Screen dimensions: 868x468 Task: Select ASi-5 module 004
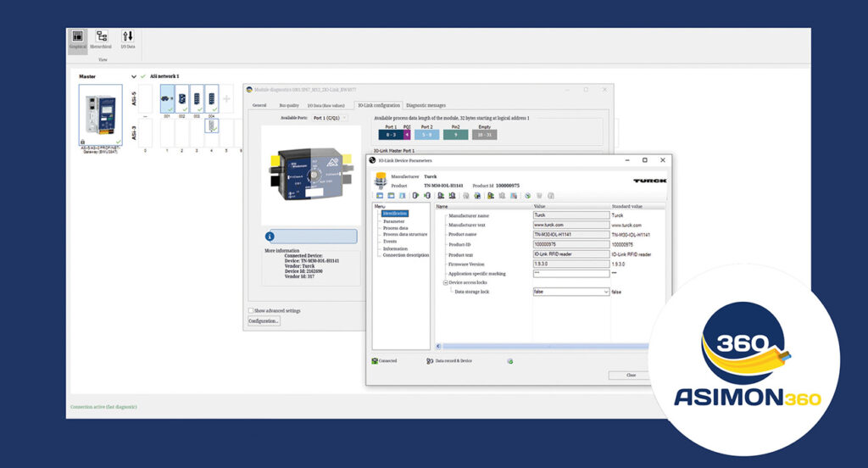point(211,98)
